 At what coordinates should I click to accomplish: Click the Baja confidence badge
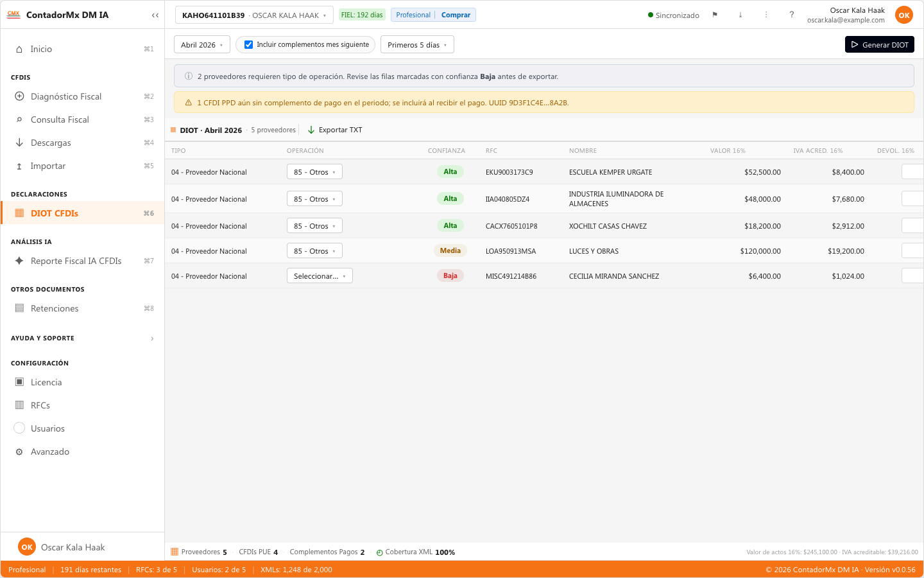(450, 276)
